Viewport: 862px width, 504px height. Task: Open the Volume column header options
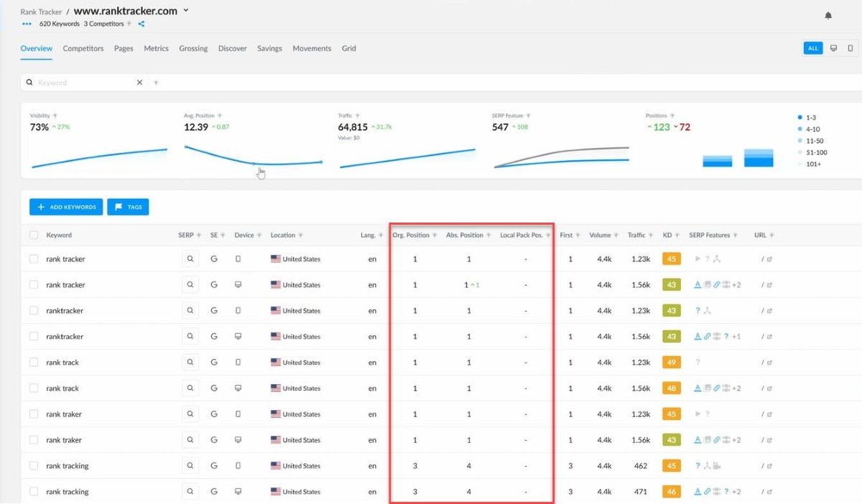point(616,235)
